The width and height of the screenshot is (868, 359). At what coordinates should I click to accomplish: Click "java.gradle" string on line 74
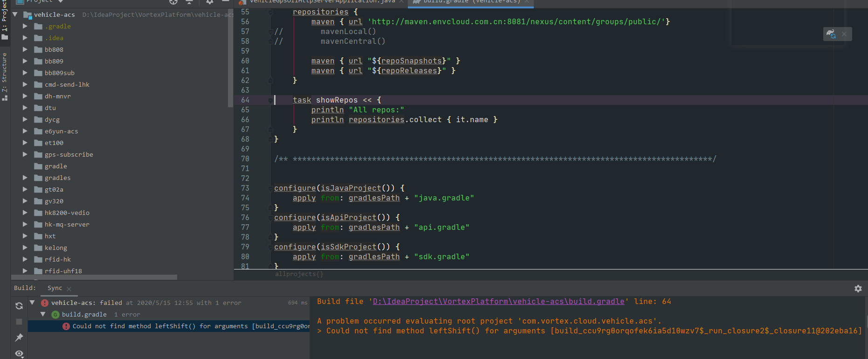[444, 198]
